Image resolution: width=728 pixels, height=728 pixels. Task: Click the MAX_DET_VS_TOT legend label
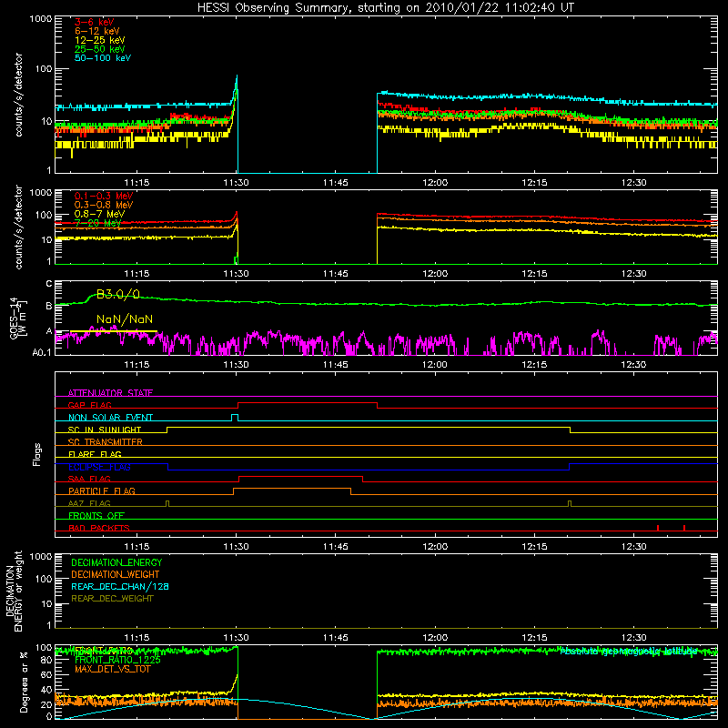(x=112, y=669)
